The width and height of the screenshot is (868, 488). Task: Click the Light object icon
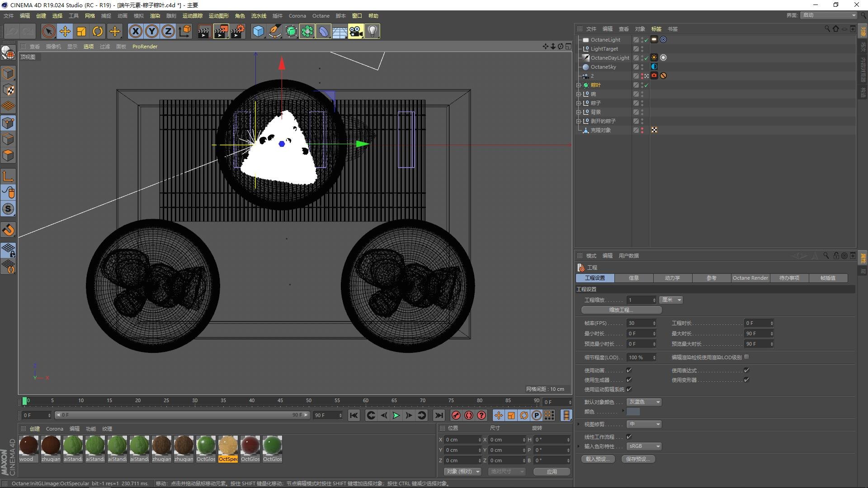(x=372, y=31)
